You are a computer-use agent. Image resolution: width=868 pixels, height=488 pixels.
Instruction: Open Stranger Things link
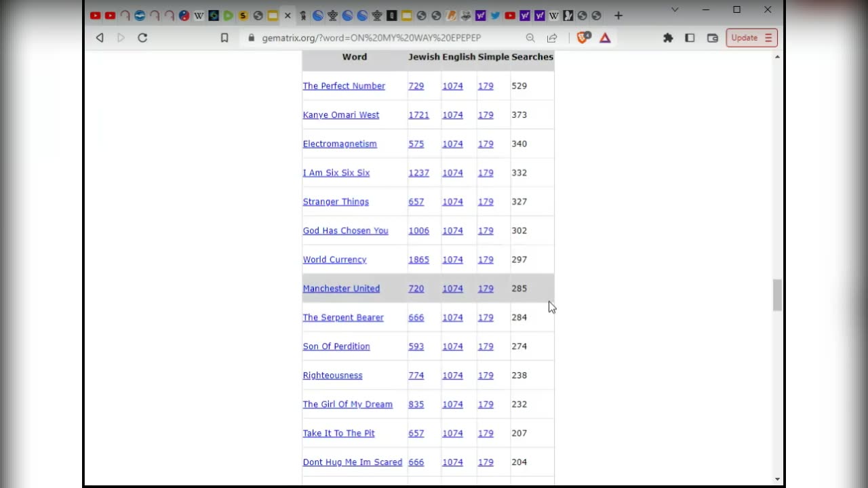pyautogui.click(x=336, y=202)
